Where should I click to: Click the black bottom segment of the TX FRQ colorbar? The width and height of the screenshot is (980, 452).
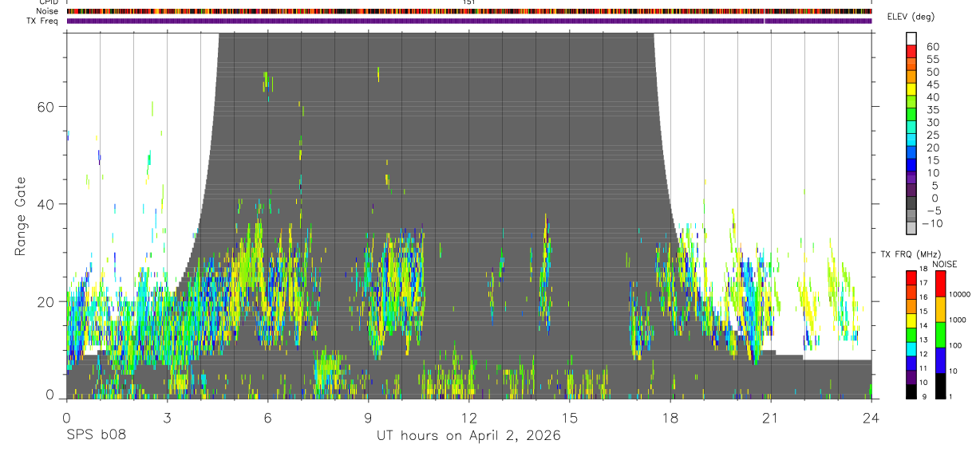pyautogui.click(x=911, y=391)
